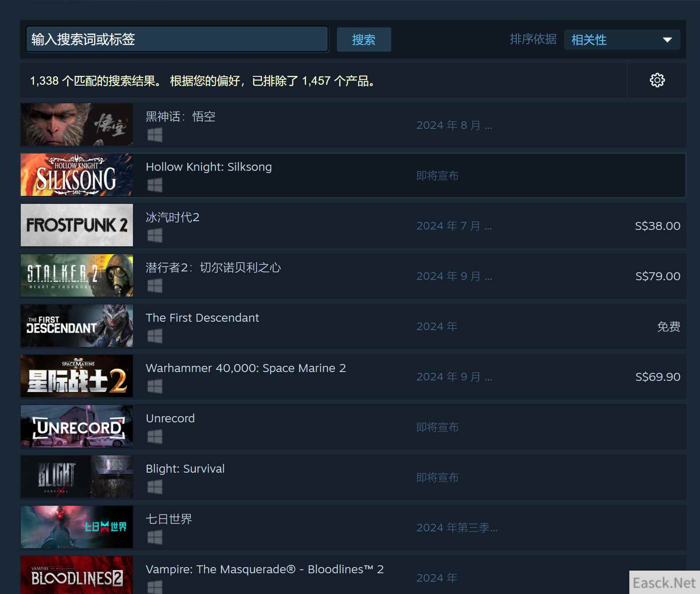Expand the 相关性 sort dropdown

[x=621, y=40]
